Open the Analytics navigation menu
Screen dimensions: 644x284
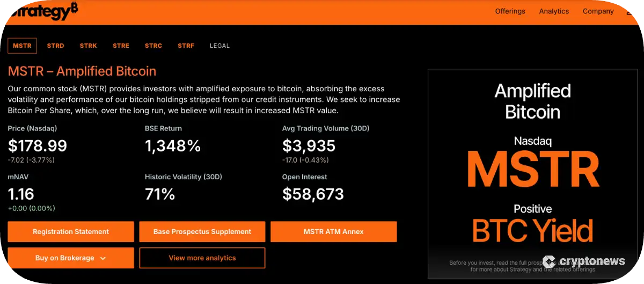coord(554,11)
